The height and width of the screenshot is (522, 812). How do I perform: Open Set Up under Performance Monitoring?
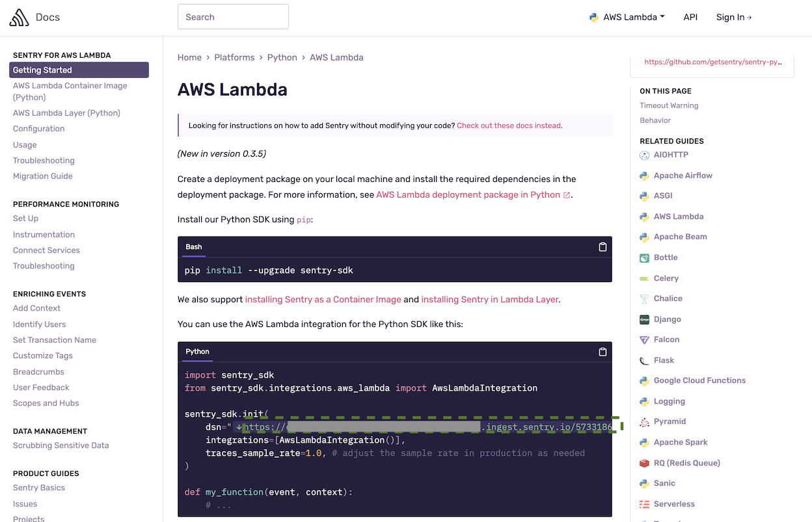pos(25,218)
